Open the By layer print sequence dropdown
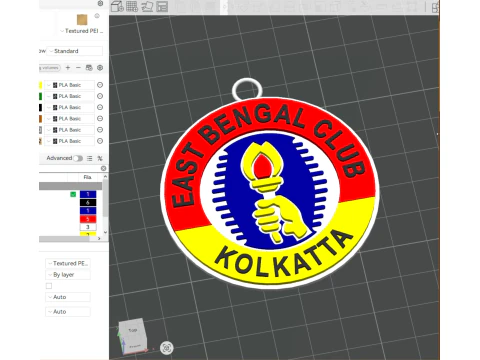The width and height of the screenshot is (480, 360). pos(68,275)
